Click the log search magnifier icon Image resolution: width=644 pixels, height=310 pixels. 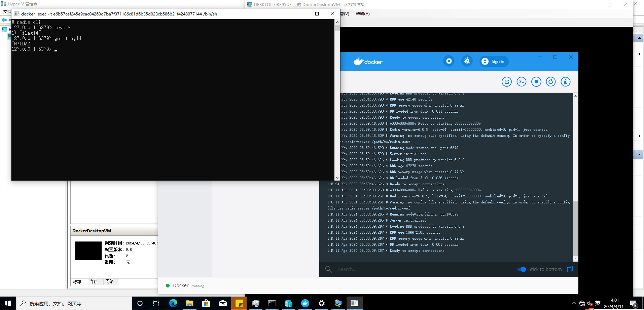tap(329, 269)
